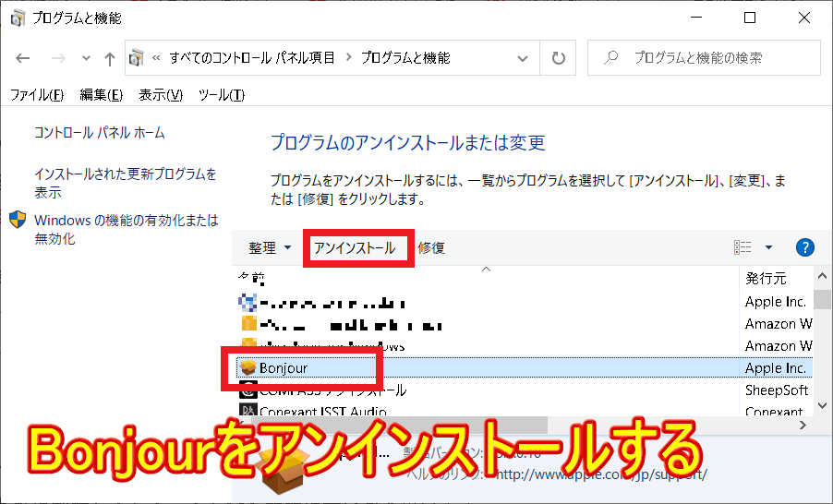833x504 pixels.
Task: Open すべてのコントロール パネル項目 breadcrumb
Action: click(x=252, y=57)
